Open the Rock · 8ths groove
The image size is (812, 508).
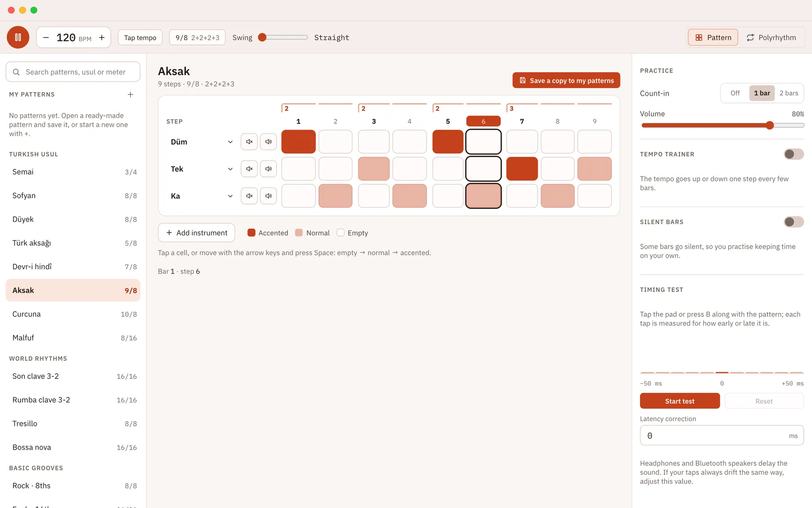tap(73, 486)
